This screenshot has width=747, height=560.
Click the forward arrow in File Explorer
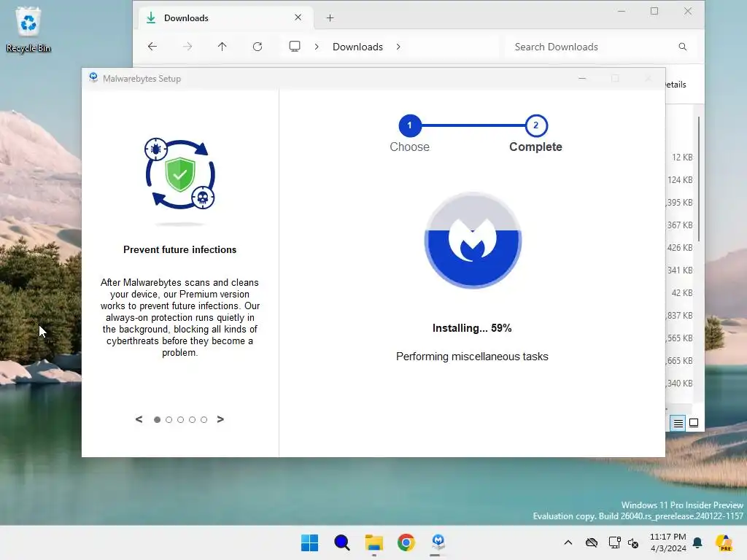[x=187, y=47]
